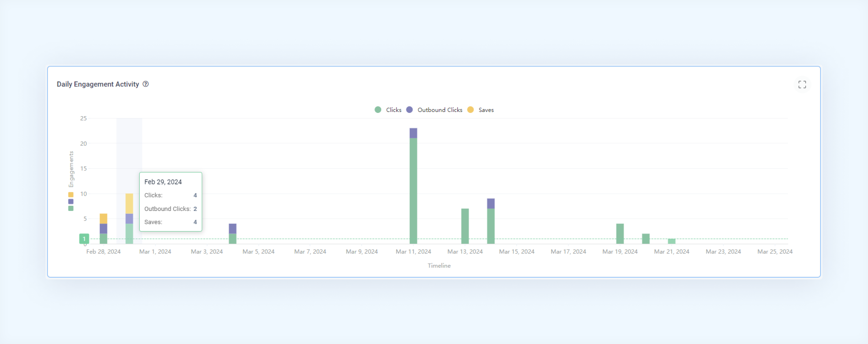Click the green bar for Mar 20
Screen dimensions: 868x344
pos(646,239)
